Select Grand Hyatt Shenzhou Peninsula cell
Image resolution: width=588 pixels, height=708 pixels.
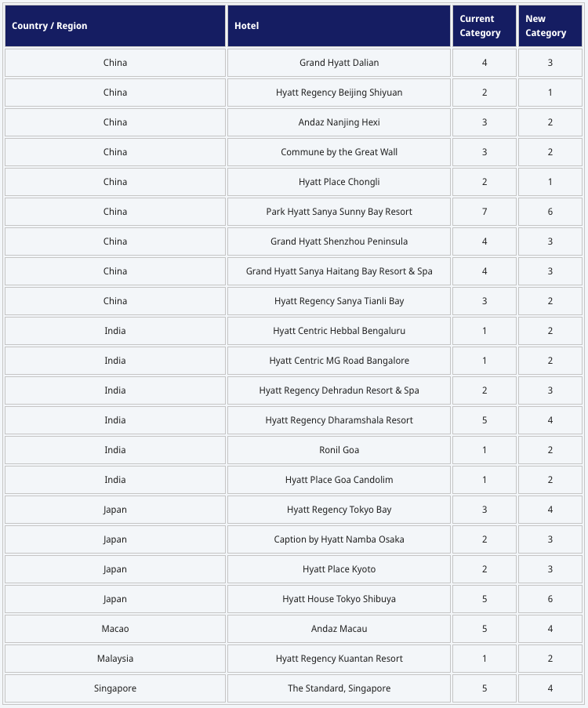(339, 241)
